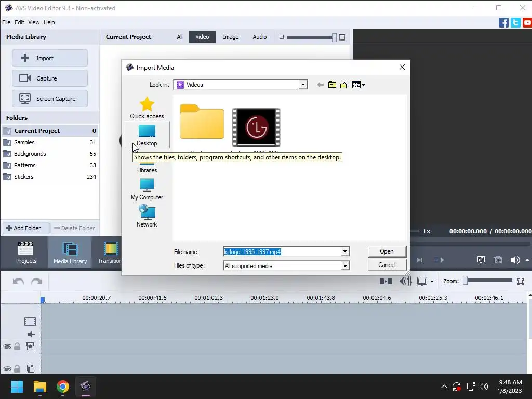Click the Add Folder button

[x=26, y=228]
